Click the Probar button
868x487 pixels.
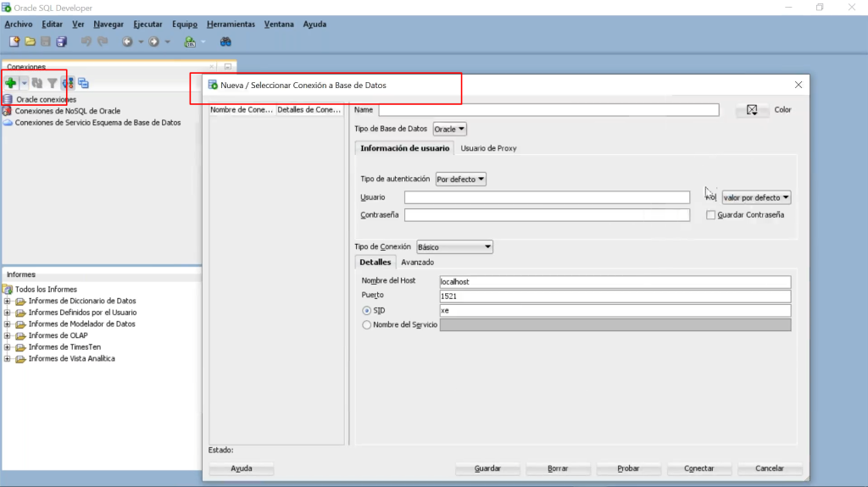pos(628,468)
